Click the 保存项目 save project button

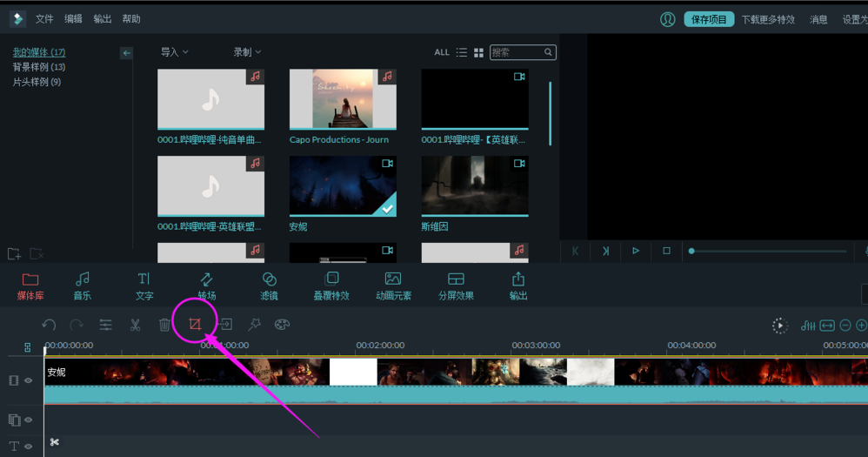point(709,19)
